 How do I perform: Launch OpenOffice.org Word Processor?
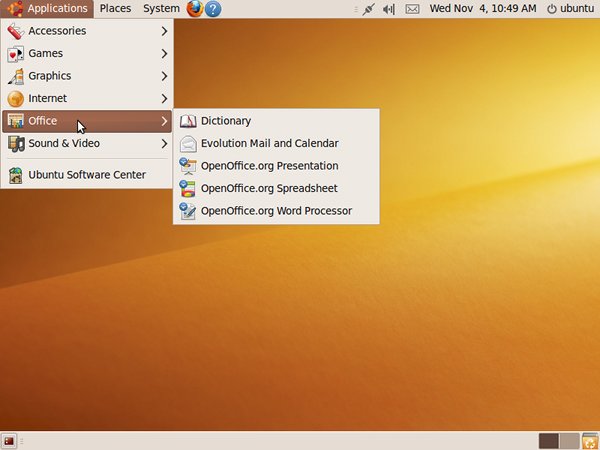point(276,211)
